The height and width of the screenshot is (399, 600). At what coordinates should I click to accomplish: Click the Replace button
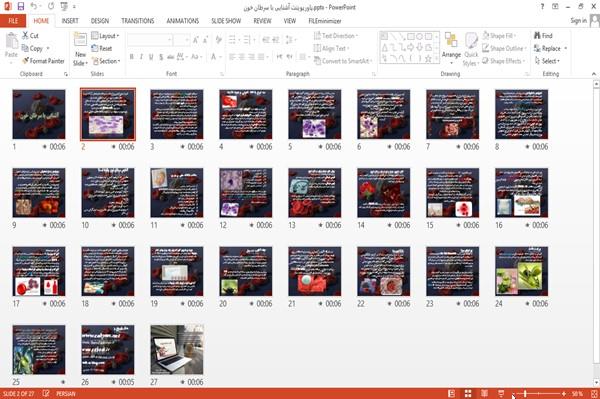click(x=551, y=48)
